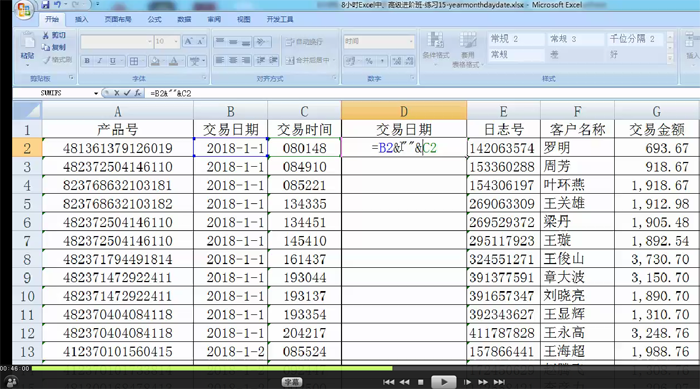
Task: Open Conditional Formatting menu
Action: click(x=436, y=48)
